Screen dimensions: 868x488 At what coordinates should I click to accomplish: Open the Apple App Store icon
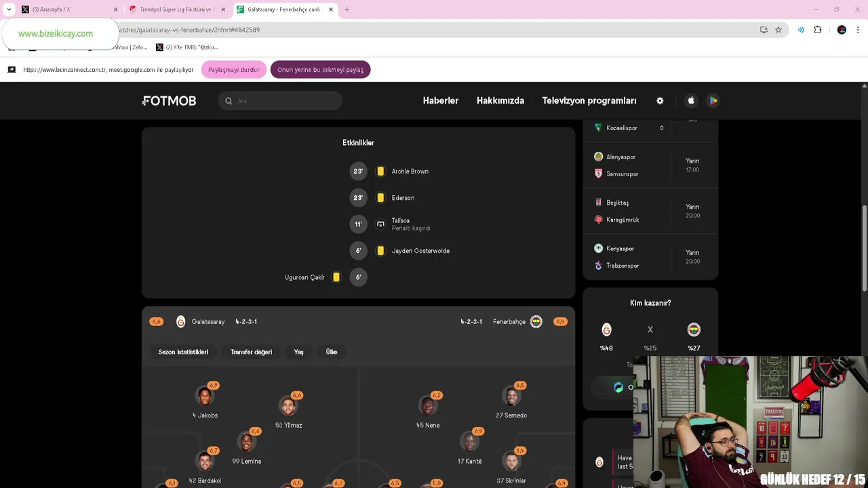click(691, 100)
